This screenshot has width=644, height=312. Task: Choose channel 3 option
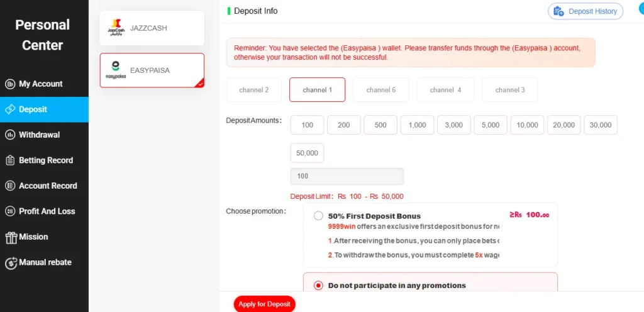(x=510, y=89)
